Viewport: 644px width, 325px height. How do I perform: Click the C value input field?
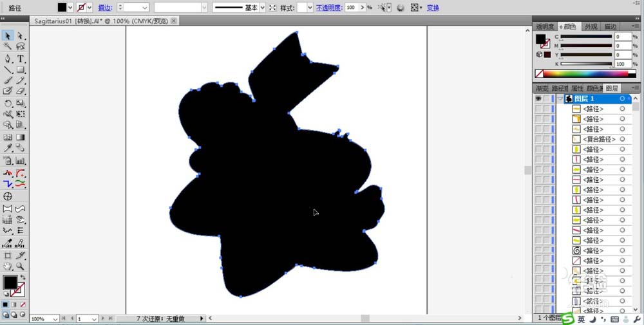623,37
